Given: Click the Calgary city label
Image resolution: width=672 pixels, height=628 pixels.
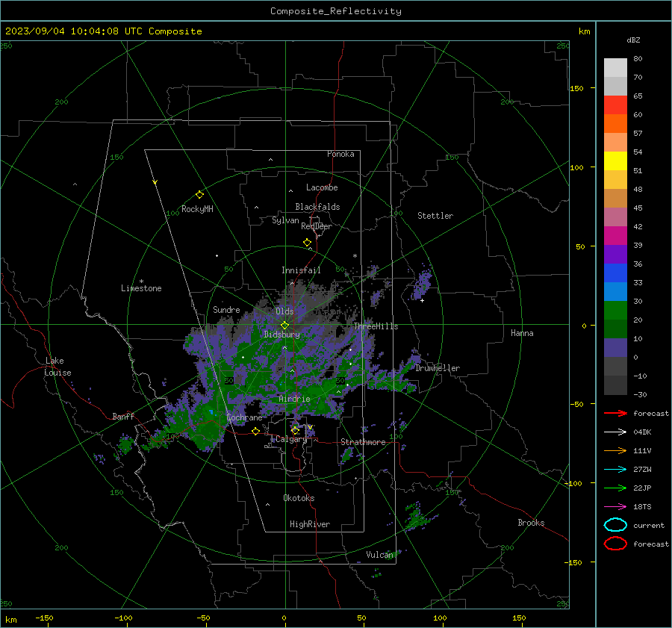Looking at the screenshot, I should 291,439.
